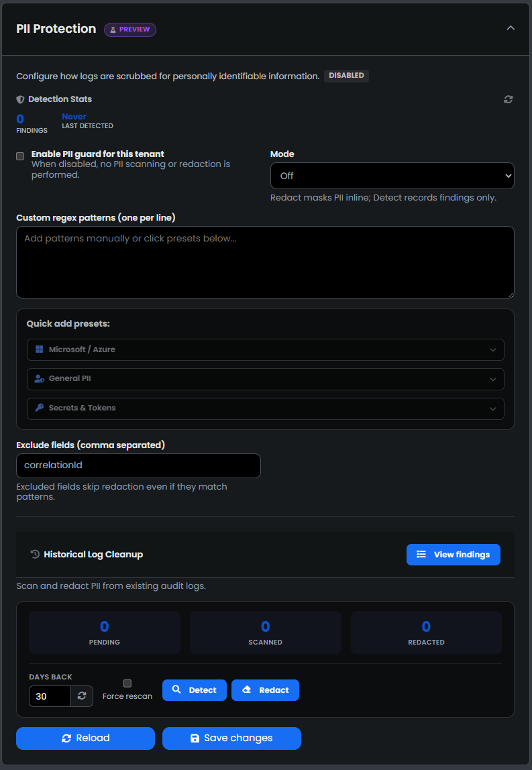532x770 pixels.
Task: Click the PREVIEW flask badge
Action: (x=130, y=30)
